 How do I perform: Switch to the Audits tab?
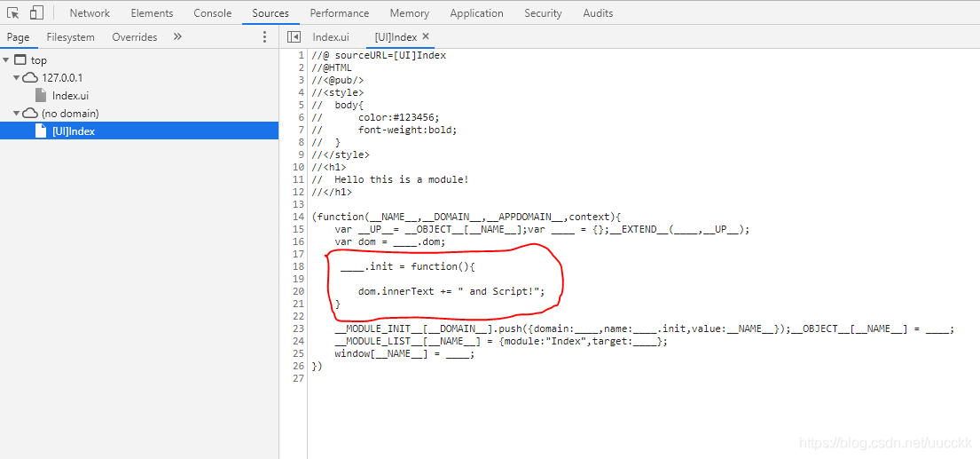click(598, 12)
